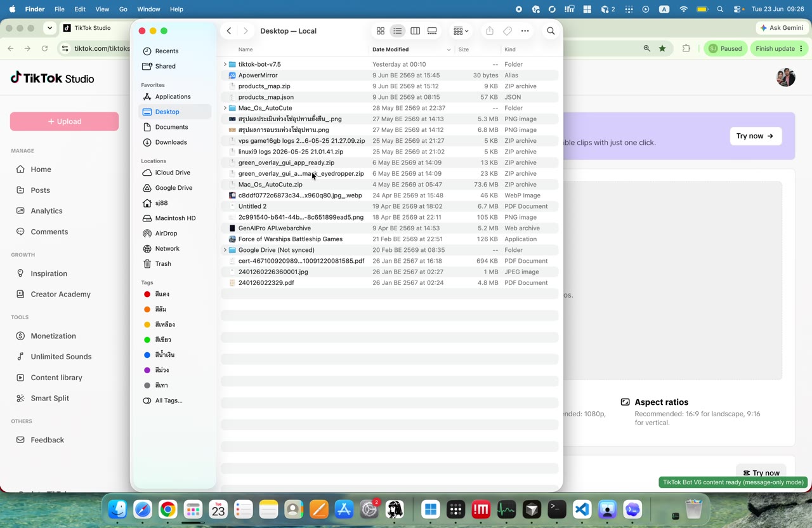Open the Go menu in menu bar

pyautogui.click(x=123, y=9)
